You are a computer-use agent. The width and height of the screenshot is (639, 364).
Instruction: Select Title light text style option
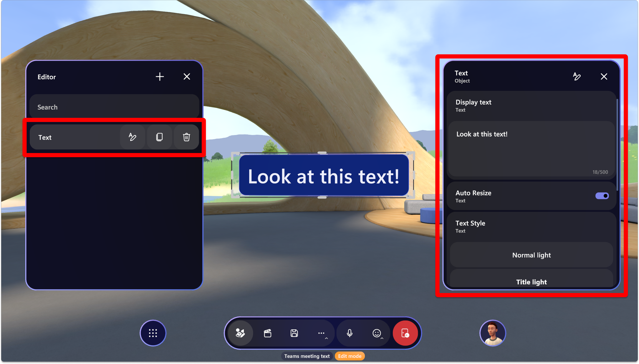click(531, 282)
